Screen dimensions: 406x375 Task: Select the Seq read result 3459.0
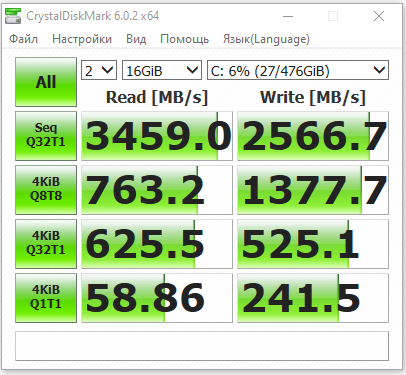click(x=157, y=136)
